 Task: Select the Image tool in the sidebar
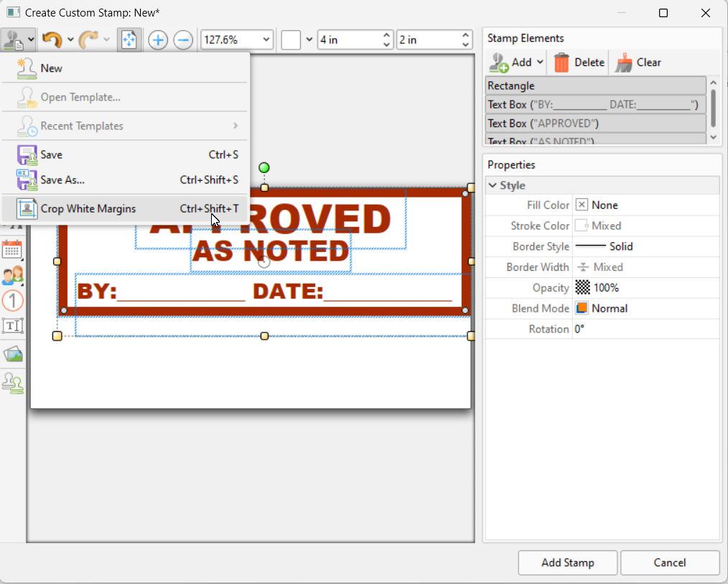pos(13,352)
